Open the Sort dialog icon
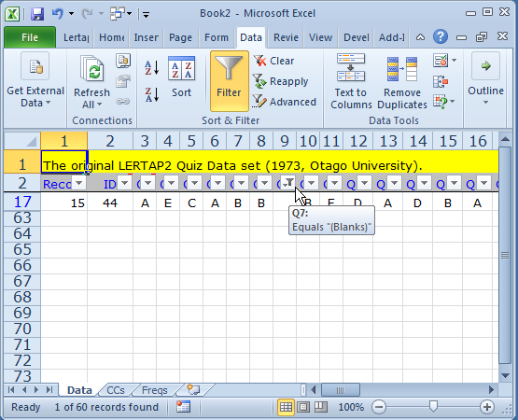518x420 pixels. click(181, 69)
